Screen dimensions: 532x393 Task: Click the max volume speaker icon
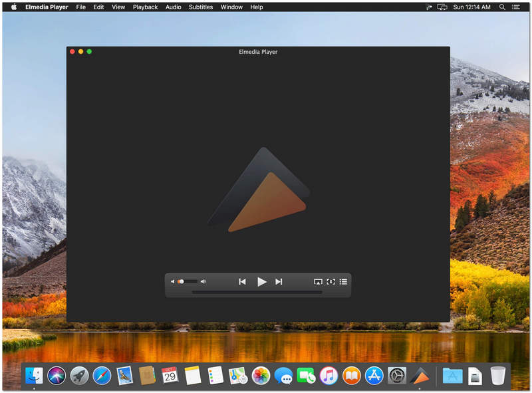[203, 282]
